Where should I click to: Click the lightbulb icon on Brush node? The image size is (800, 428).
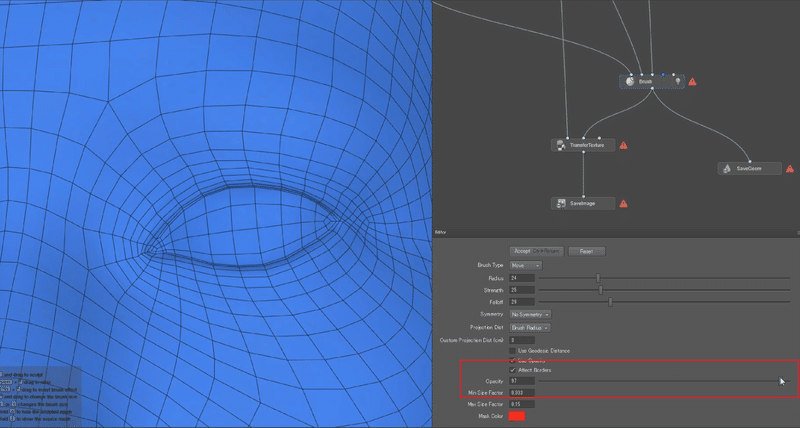point(678,82)
